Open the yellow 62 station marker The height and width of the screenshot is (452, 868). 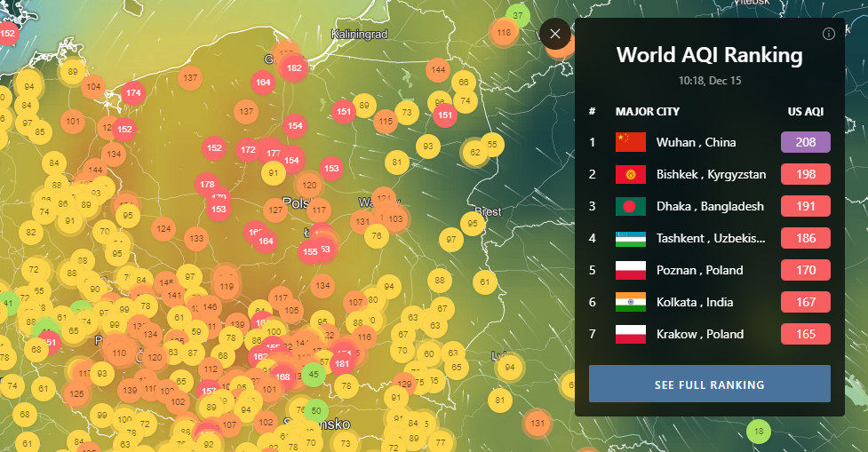[475, 153]
